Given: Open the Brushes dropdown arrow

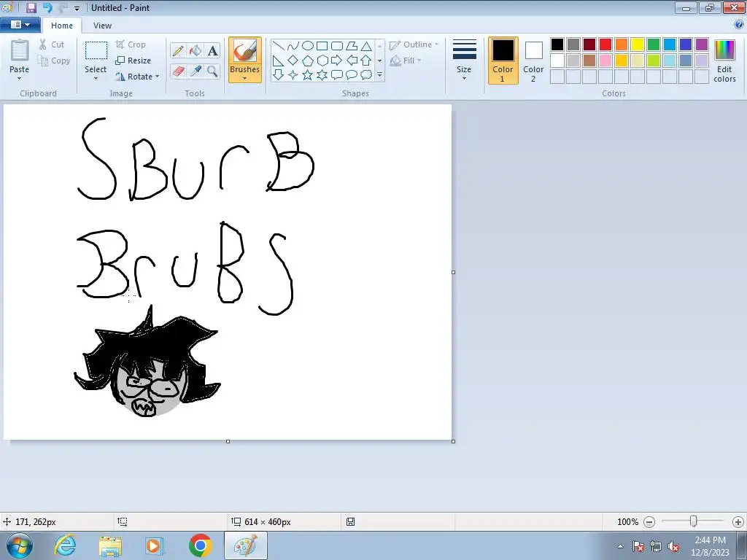Looking at the screenshot, I should [x=245, y=79].
